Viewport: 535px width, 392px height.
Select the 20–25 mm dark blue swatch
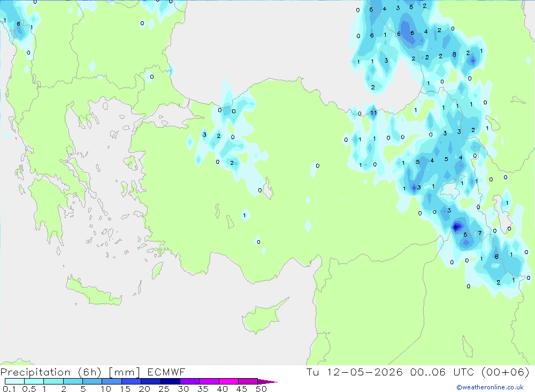(x=151, y=381)
